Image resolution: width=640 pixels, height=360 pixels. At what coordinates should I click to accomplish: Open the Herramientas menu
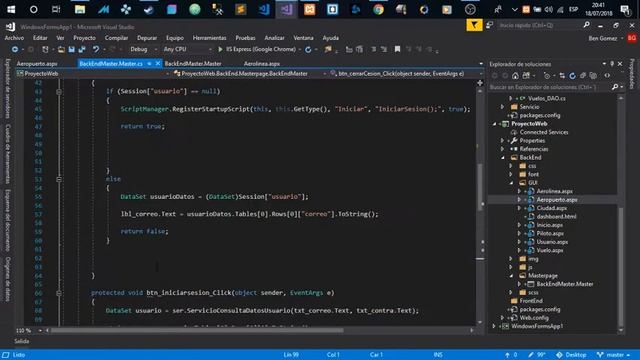pyautogui.click(x=209, y=38)
